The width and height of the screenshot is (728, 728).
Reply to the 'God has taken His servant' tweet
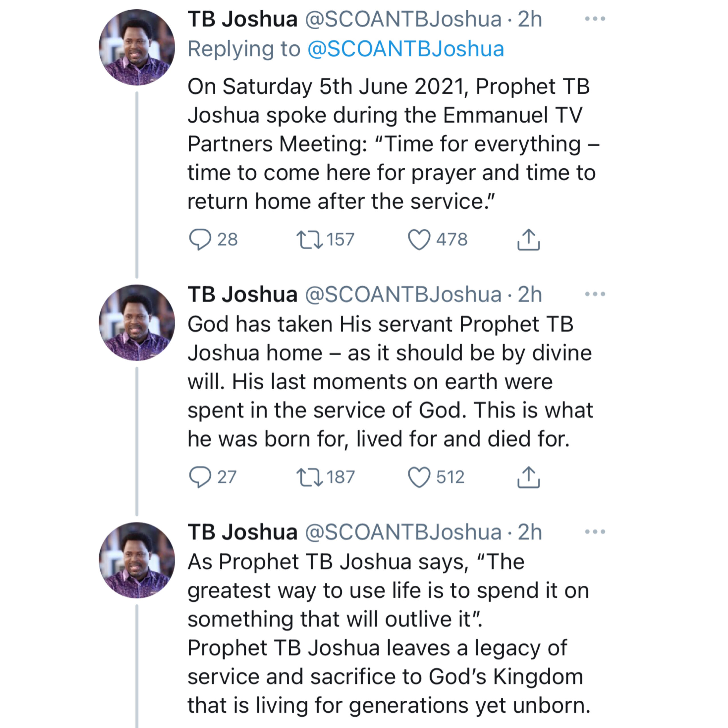coord(200,477)
